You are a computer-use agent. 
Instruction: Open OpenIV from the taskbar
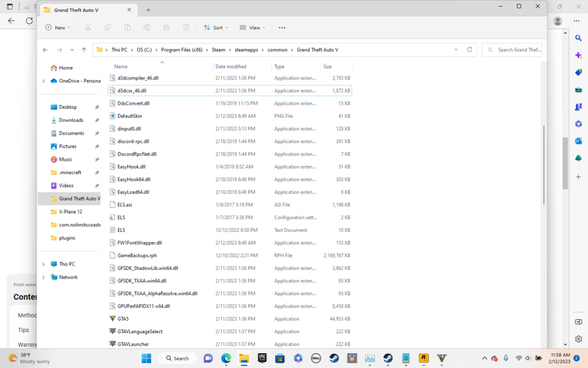(352, 358)
